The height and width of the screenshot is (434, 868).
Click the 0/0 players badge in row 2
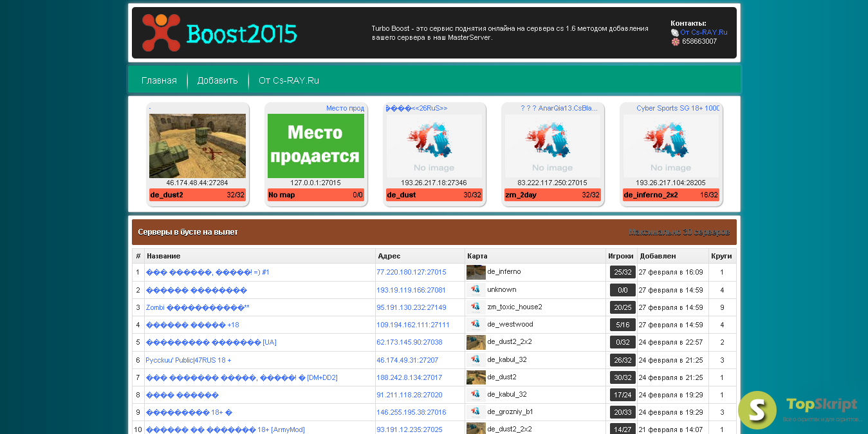coord(623,290)
